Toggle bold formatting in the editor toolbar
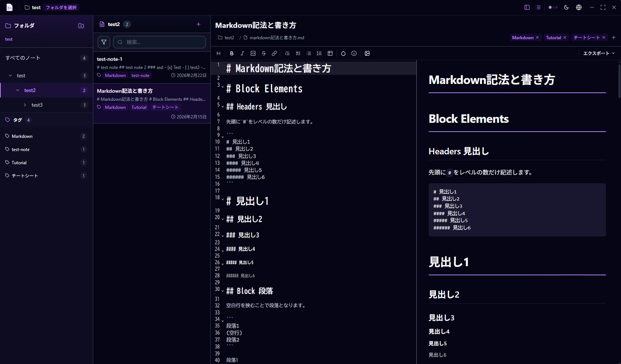 coord(232,53)
